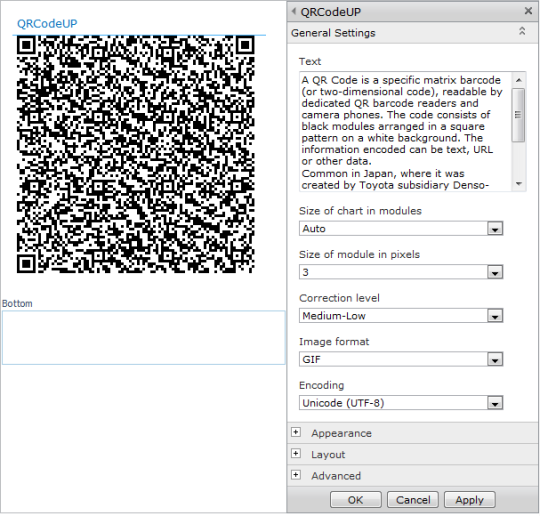Open the Size of chart in modules dropdown
540x516 pixels.
(495, 229)
